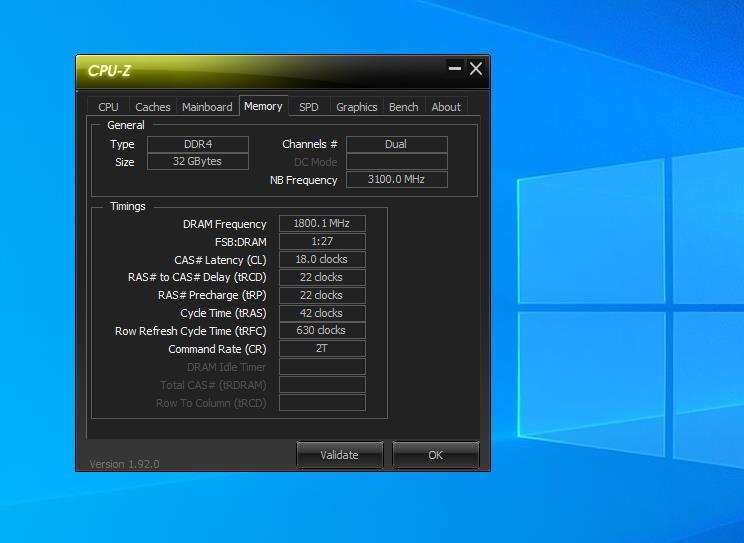Open the Graphics tab
Screen dimensions: 744x543
click(x=357, y=107)
